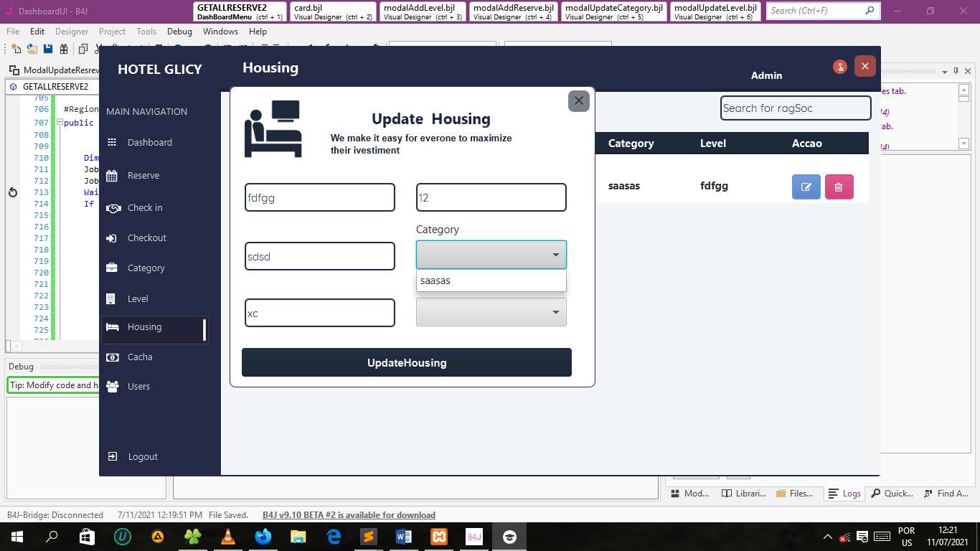Expand the Category dropdown in the modal
The width and height of the screenshot is (980, 551).
click(x=491, y=255)
